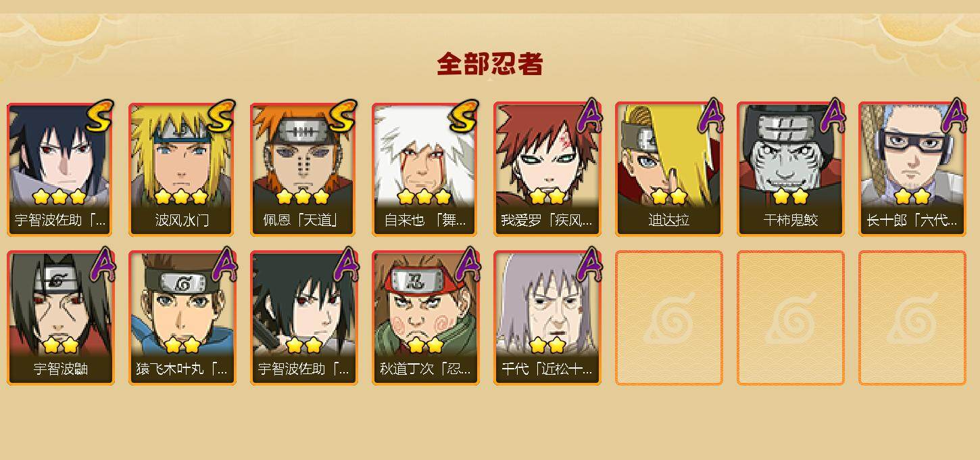
Task: Click the star rating on 佩恩「天道」
Action: pos(303,197)
